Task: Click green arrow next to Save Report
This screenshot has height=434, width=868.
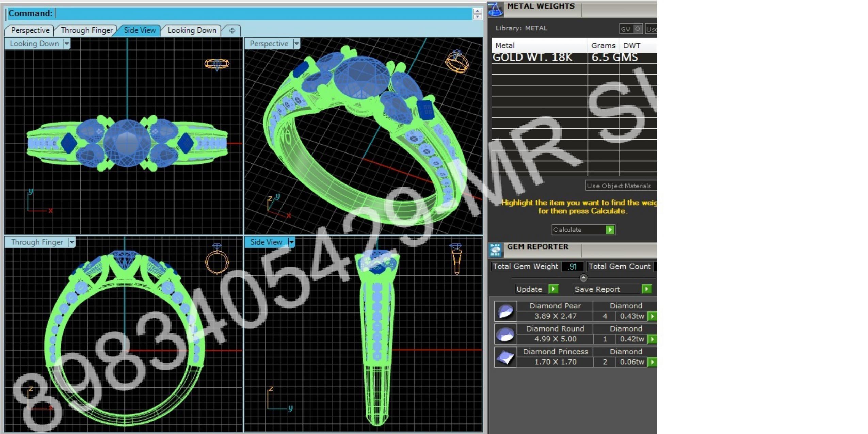Action: click(646, 289)
